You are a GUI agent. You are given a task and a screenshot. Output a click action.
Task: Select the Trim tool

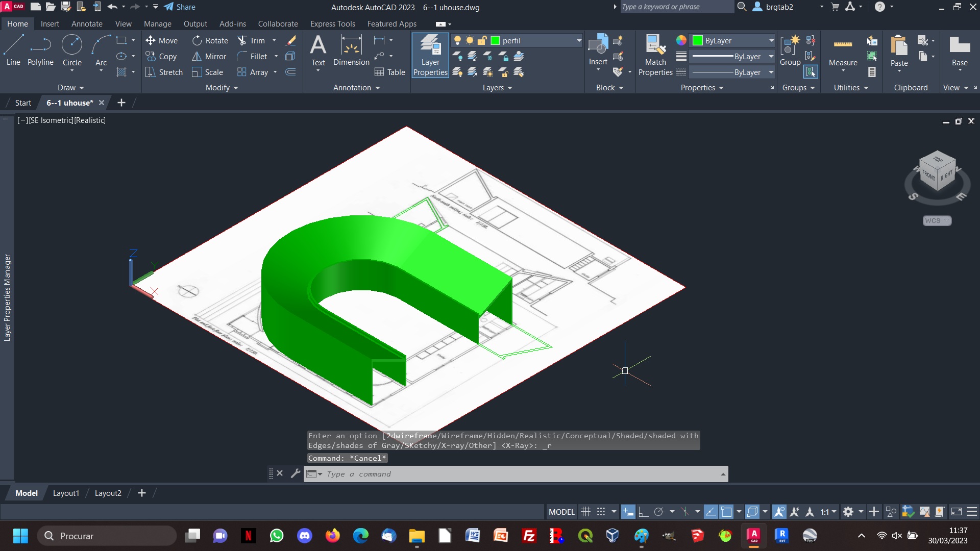257,40
